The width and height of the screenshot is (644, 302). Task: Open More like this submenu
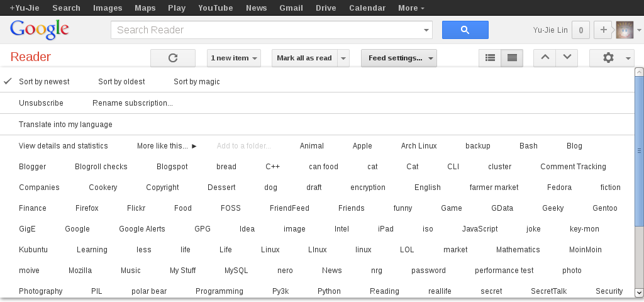[x=167, y=146]
